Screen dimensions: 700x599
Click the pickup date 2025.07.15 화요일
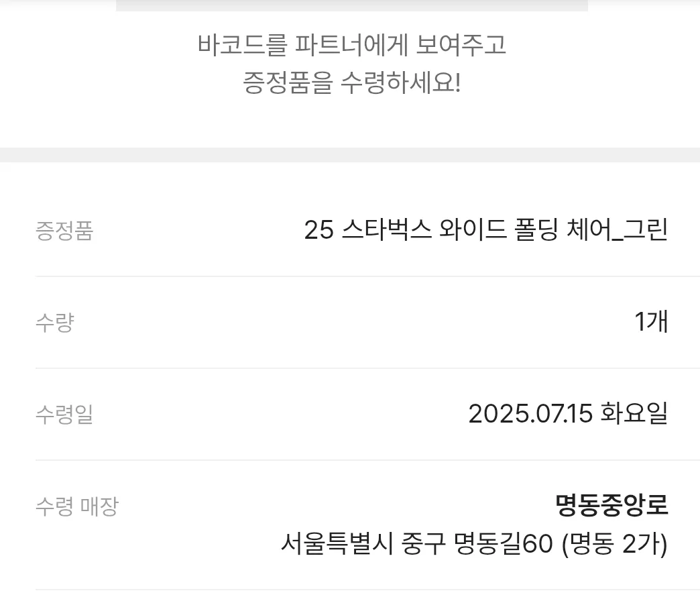[x=568, y=414]
